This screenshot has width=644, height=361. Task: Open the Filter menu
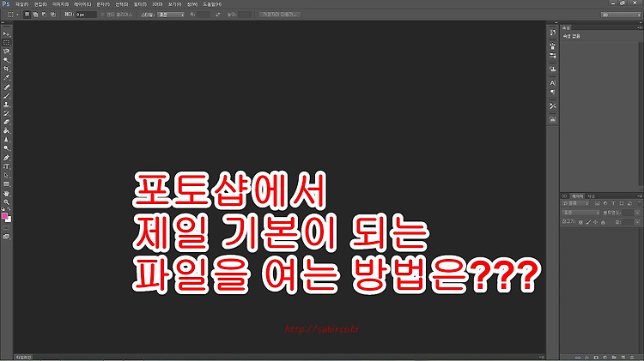coord(140,4)
